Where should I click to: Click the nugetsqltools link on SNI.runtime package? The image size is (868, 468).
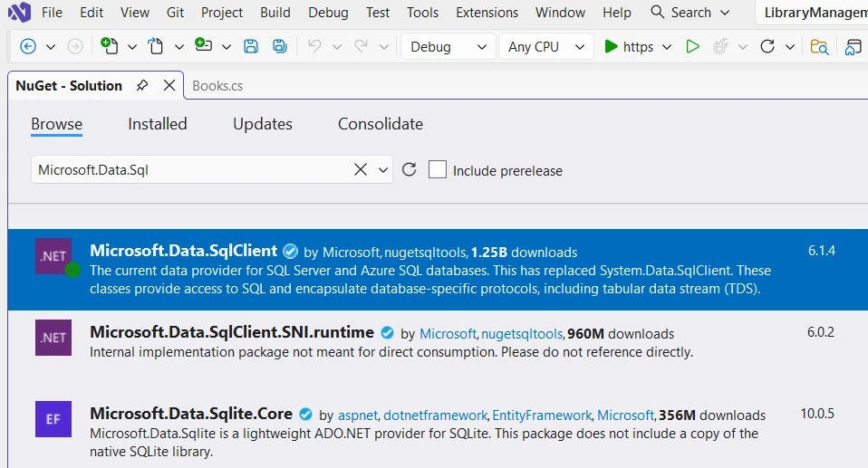522,334
